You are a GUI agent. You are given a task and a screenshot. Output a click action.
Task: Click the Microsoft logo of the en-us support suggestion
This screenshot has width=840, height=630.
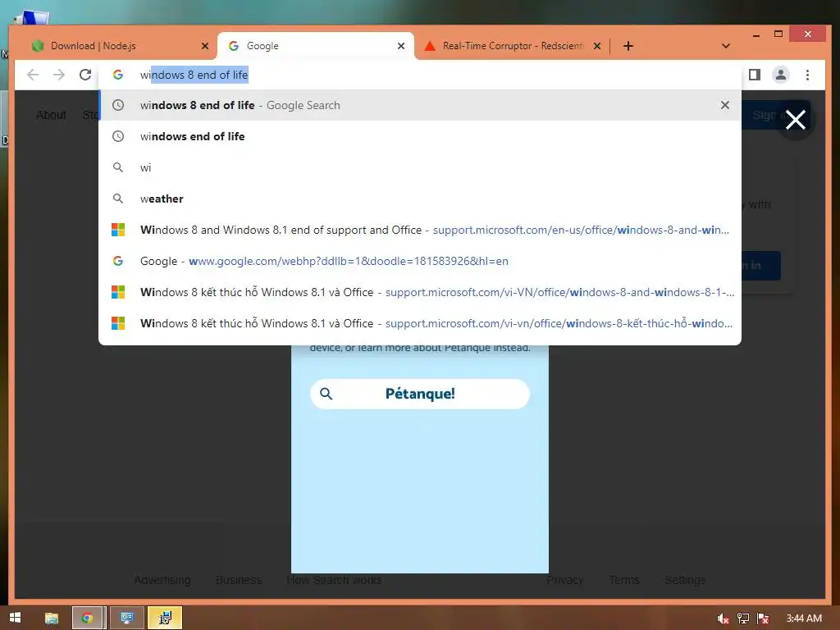(x=118, y=230)
